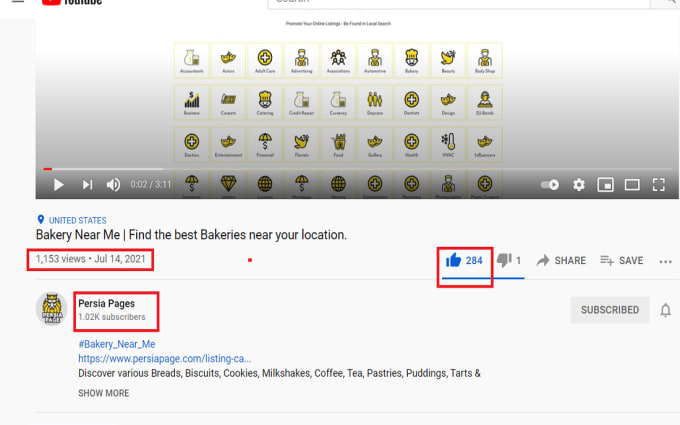Expand the description with SHOW MORE
680x425 pixels.
(x=104, y=393)
